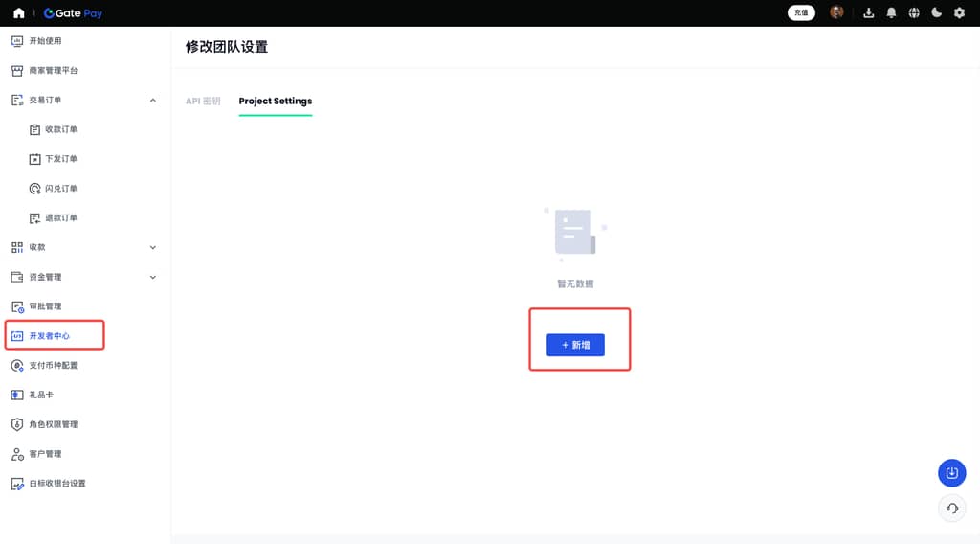Collapse the 交易订单 menu section
This screenshot has width=980, height=544.
tap(153, 100)
